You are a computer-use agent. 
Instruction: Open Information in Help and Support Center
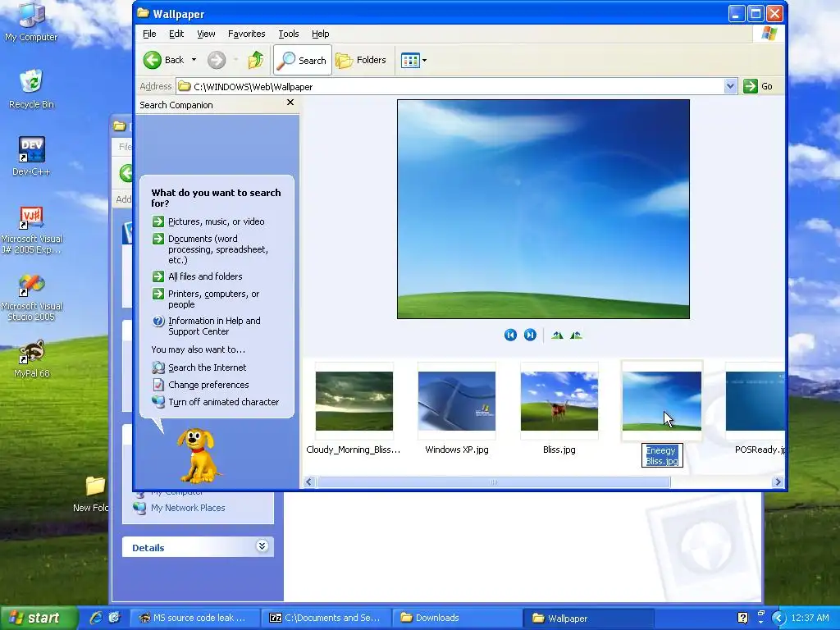[206, 326]
